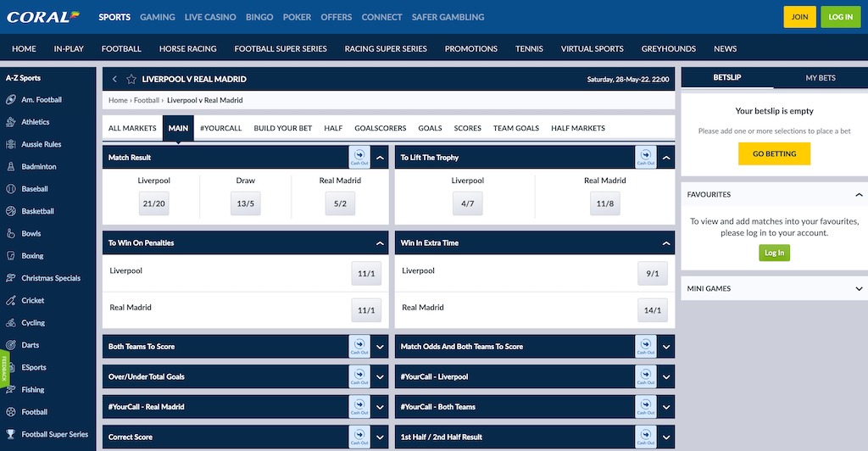Expand the Both Teams To Score market
Viewport: 868px width, 451px height.
tap(380, 347)
